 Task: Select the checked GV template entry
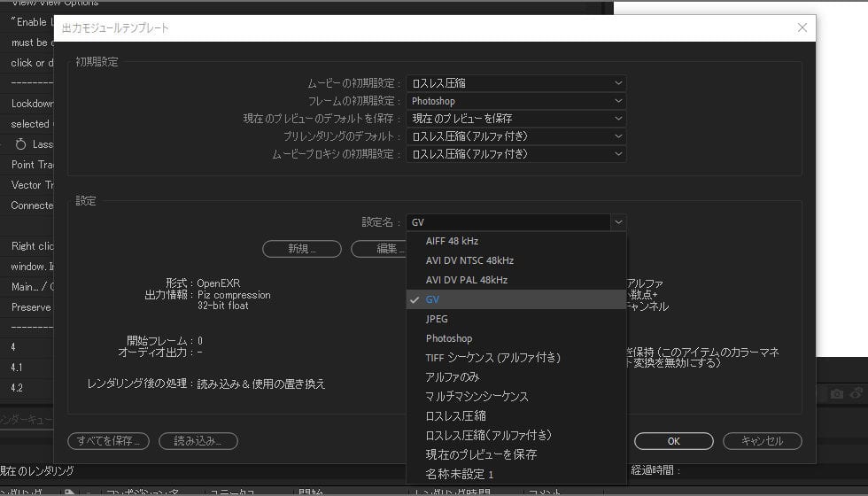click(x=515, y=299)
